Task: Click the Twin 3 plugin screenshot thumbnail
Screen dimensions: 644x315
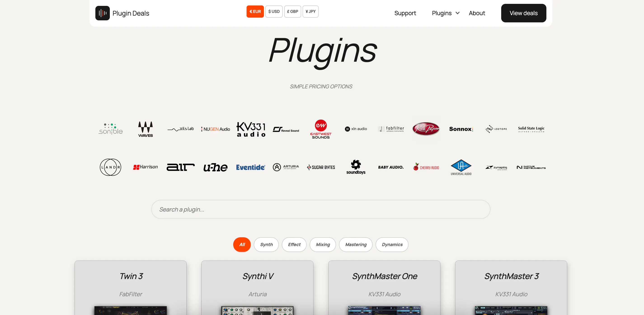Action: pos(131,310)
